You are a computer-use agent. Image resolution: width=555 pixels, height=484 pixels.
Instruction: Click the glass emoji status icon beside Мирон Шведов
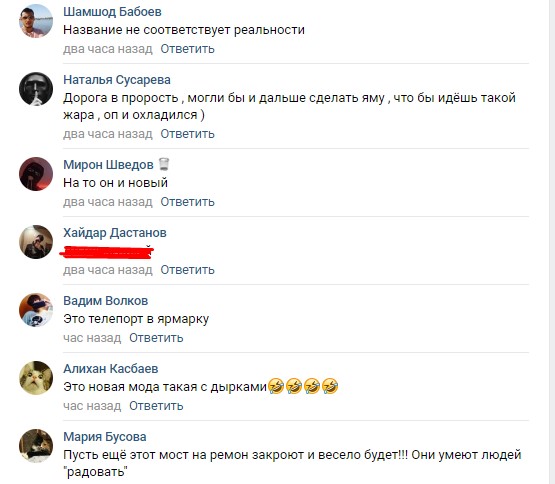click(x=164, y=164)
